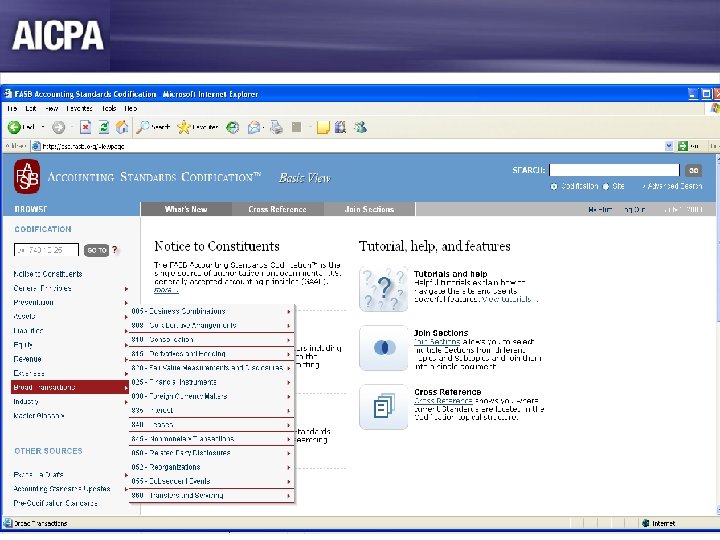720x540 pixels.
Task: Expand the Revenue sidebar item
Action: [x=126, y=360]
